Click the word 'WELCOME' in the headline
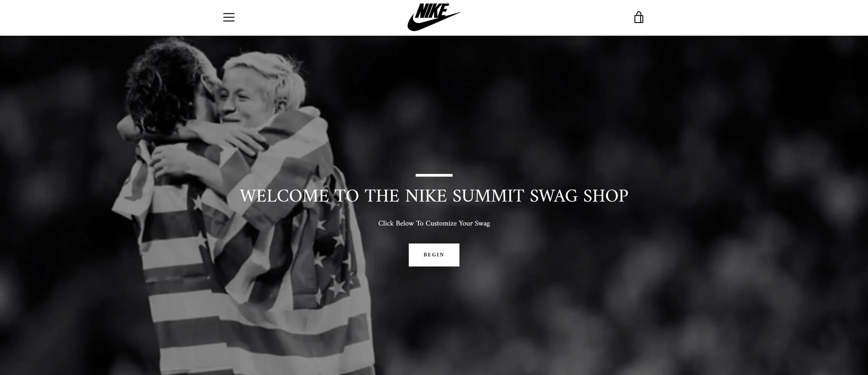Viewport: 868px width, 375px height. click(284, 196)
